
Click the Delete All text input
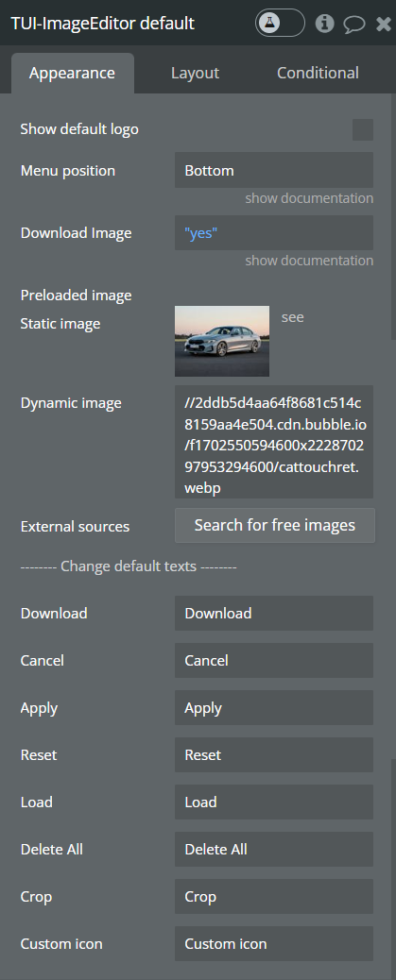click(x=274, y=849)
